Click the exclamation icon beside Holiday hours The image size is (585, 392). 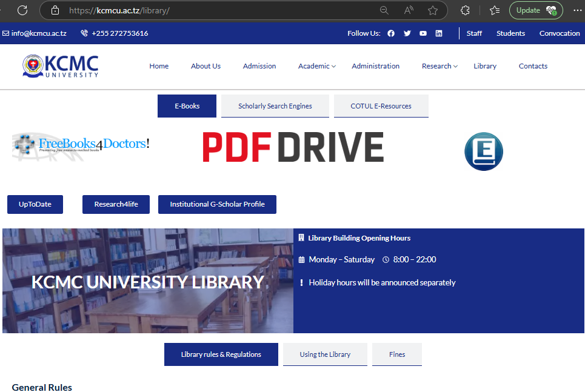point(301,283)
